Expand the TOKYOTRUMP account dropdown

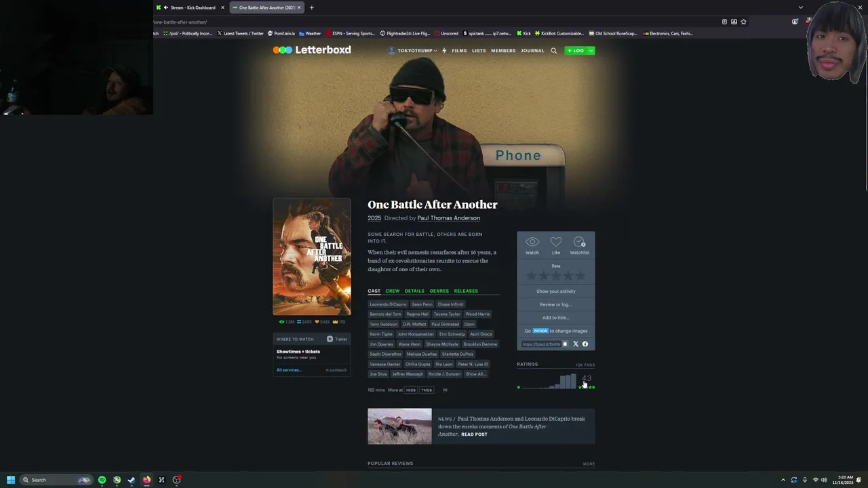[412, 51]
